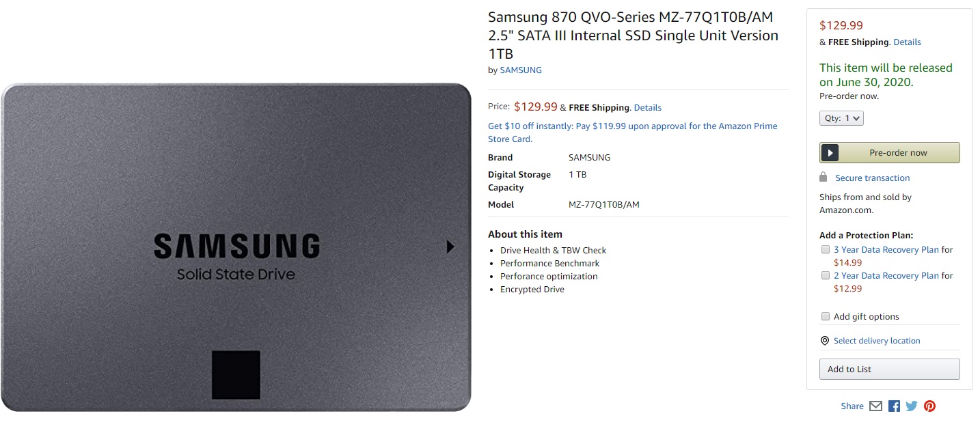This screenshot has width=980, height=433.
Task: Share the product on Pinterest
Action: pyautogui.click(x=929, y=406)
